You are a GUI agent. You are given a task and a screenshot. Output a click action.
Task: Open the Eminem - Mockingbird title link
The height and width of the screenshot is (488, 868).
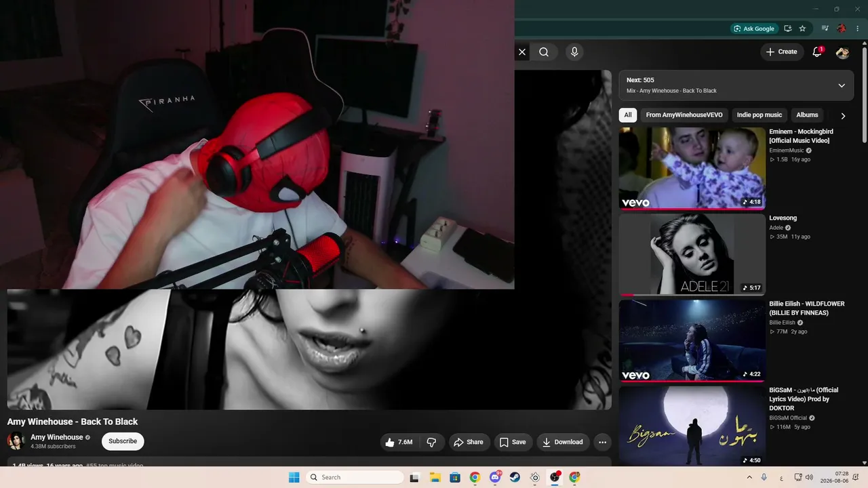(801, 136)
